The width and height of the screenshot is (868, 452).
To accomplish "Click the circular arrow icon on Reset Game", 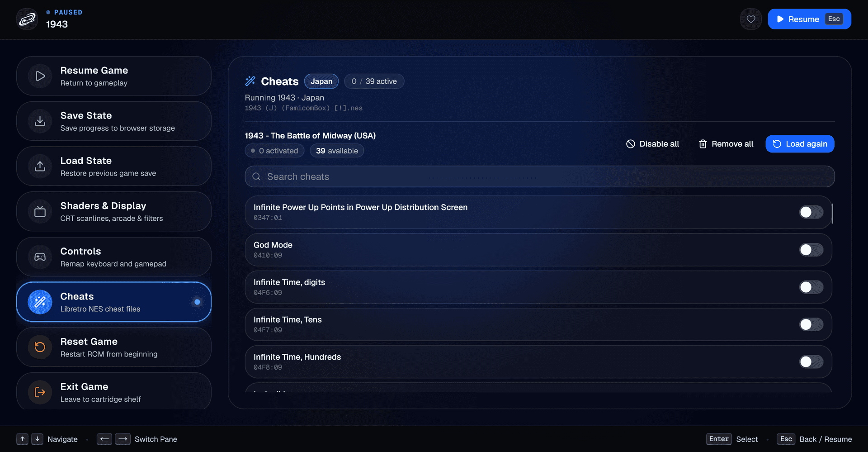I will (40, 347).
